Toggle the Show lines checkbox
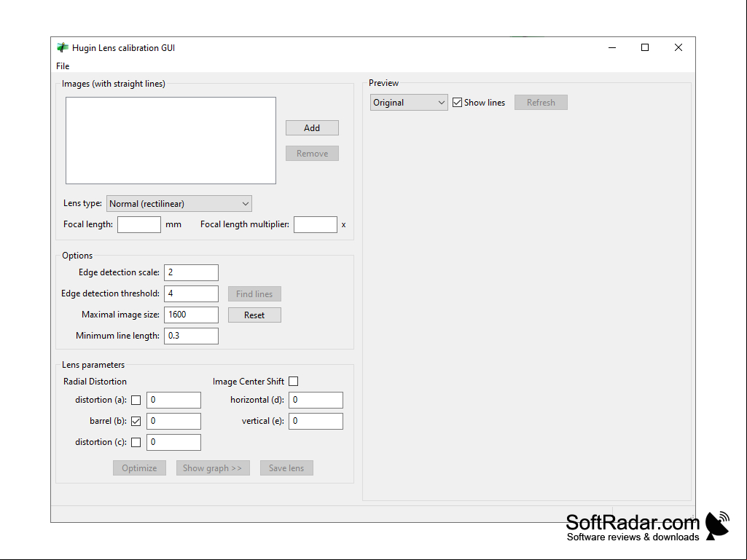This screenshot has width=747, height=560. coord(458,103)
